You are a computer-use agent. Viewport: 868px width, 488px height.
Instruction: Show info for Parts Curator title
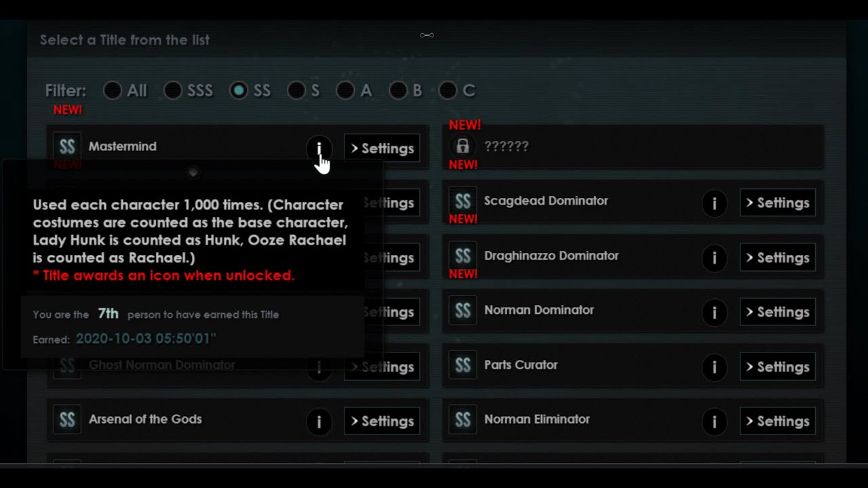click(x=714, y=367)
